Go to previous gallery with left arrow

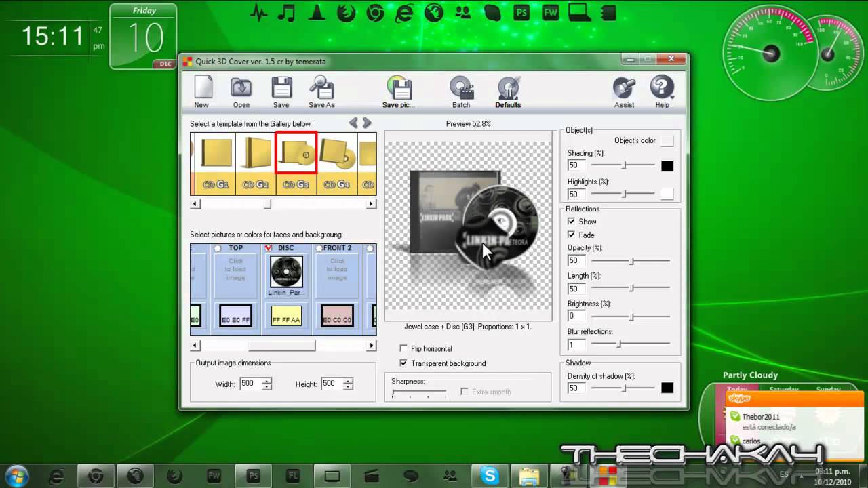pos(354,123)
